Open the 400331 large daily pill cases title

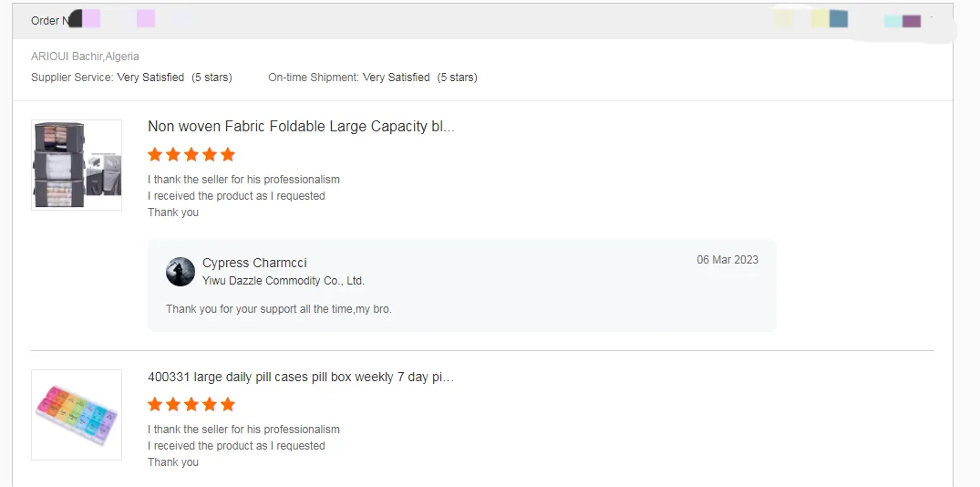coord(301,377)
